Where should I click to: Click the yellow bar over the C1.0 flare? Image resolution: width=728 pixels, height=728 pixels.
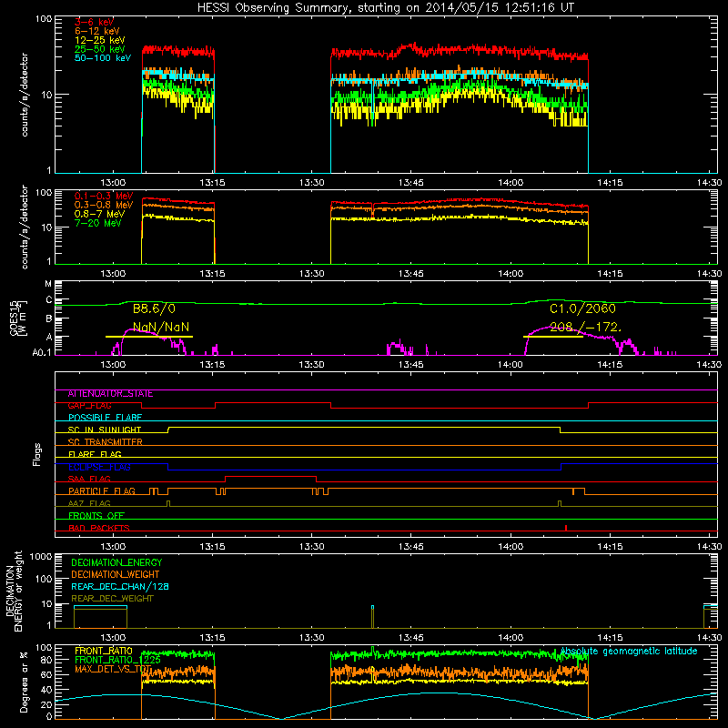pos(553,336)
